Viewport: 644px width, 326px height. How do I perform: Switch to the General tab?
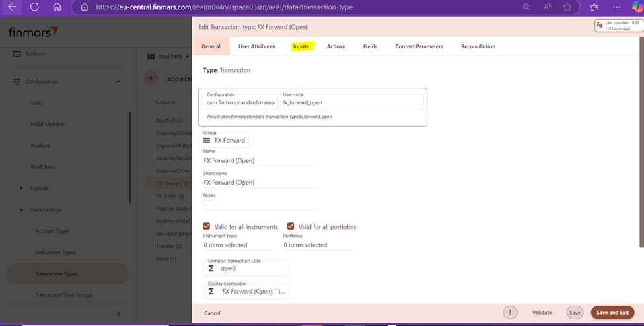coord(211,46)
